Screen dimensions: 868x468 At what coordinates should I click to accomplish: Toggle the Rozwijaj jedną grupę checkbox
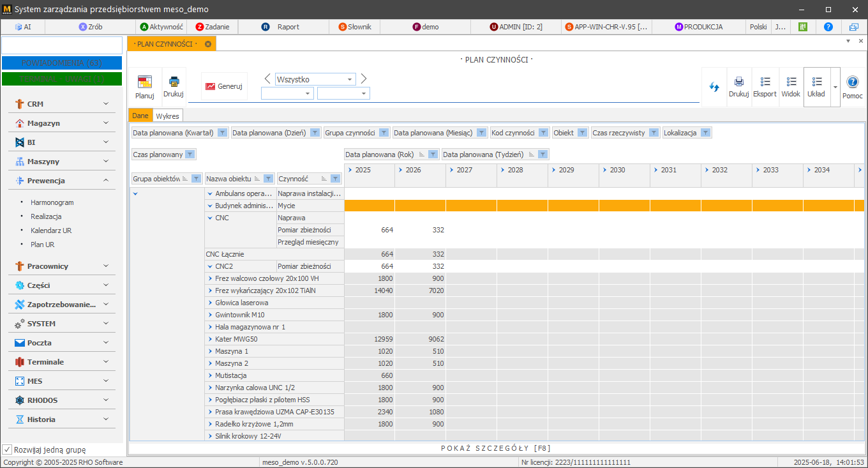coord(8,449)
